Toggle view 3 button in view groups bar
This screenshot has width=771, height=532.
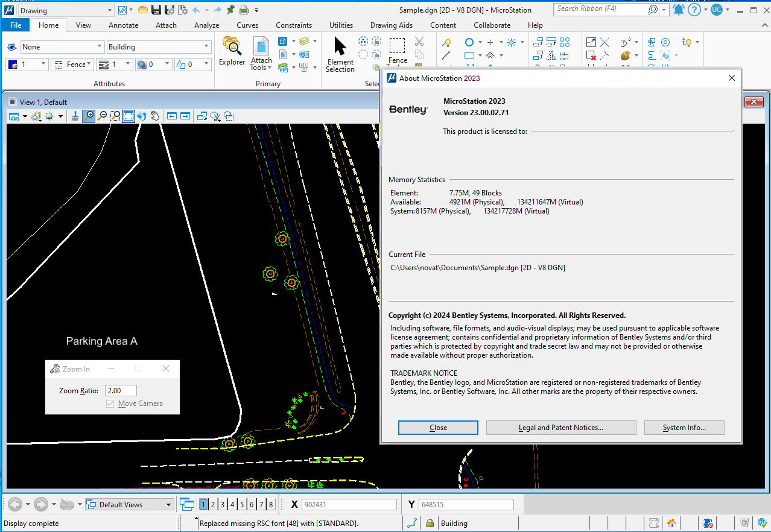point(223,505)
